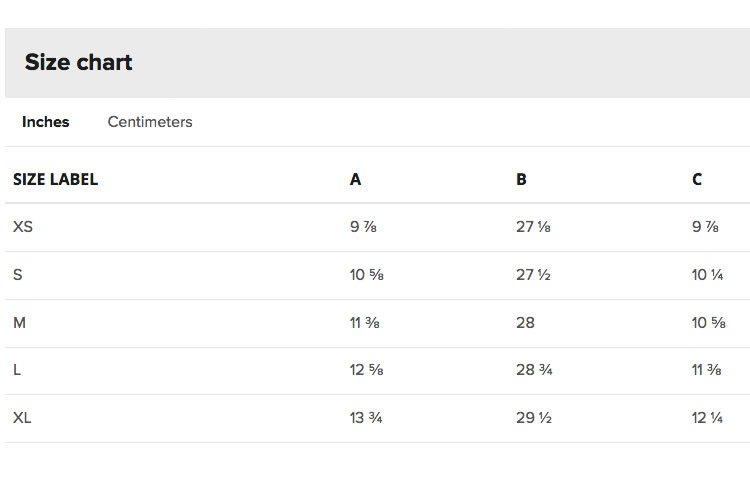The height and width of the screenshot is (500, 750).
Task: Click the XL size row label
Action: pos(22,418)
